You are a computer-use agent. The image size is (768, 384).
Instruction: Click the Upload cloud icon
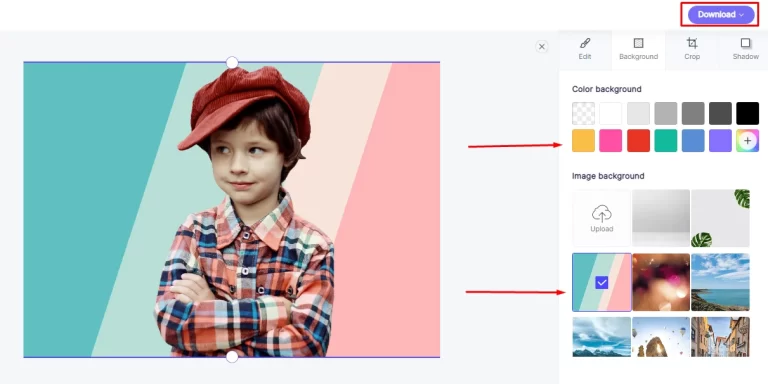pos(601,214)
